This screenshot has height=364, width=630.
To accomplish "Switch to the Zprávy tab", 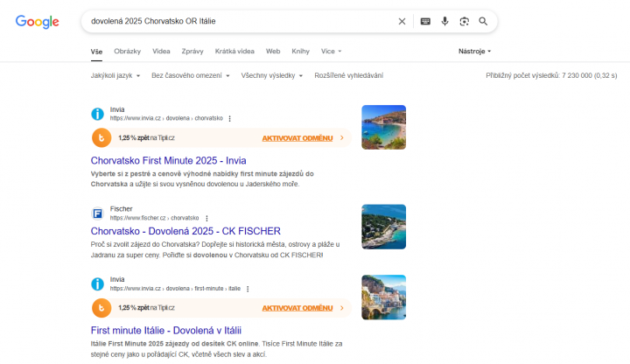I will pos(192,52).
